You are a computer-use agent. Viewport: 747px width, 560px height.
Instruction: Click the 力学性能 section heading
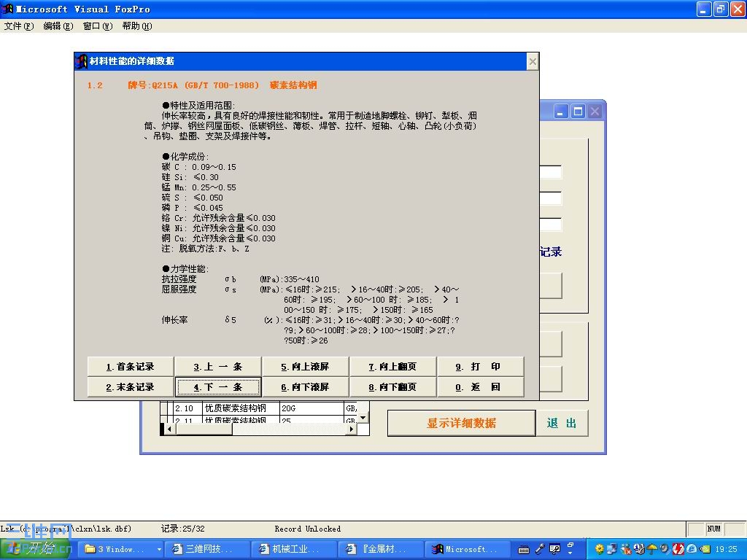(186, 269)
